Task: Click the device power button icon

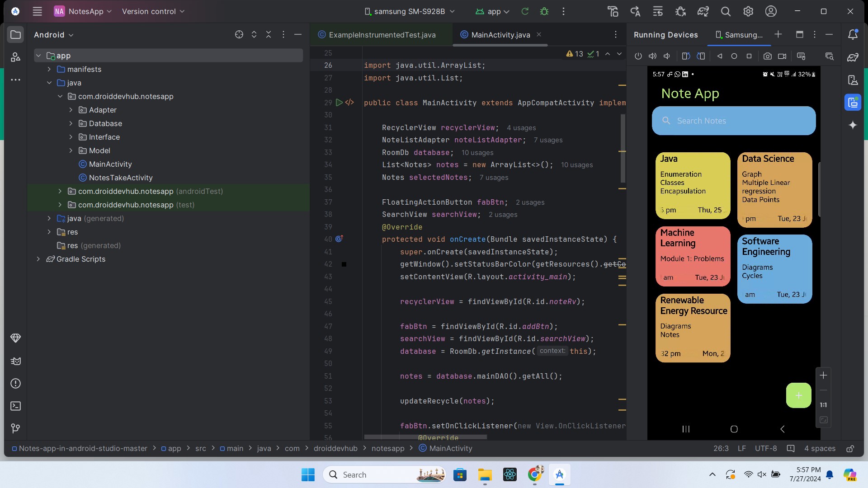Action: click(638, 56)
